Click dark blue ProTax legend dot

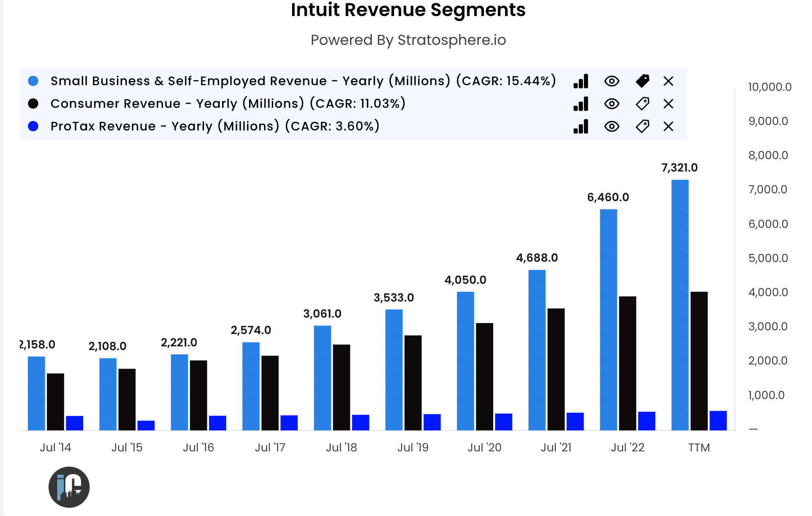click(x=33, y=126)
